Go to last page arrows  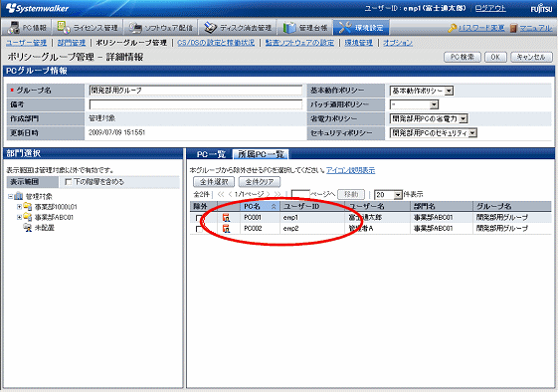(x=278, y=194)
